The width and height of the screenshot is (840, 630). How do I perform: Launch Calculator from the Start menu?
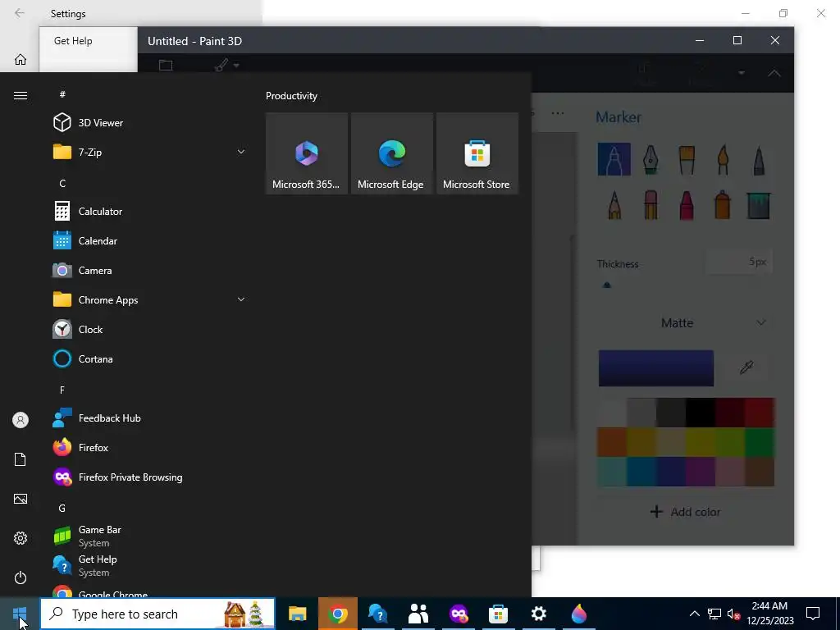click(x=149, y=211)
